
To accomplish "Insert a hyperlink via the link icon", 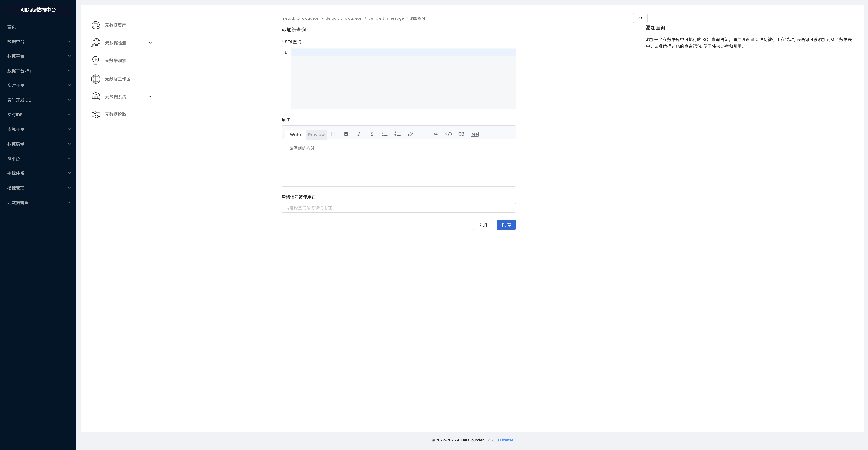I will [x=410, y=134].
